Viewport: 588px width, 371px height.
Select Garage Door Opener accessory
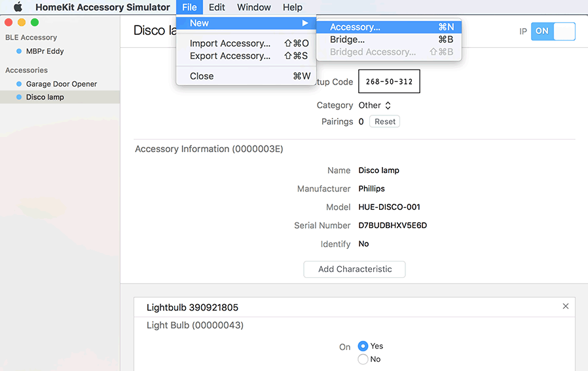click(x=61, y=84)
